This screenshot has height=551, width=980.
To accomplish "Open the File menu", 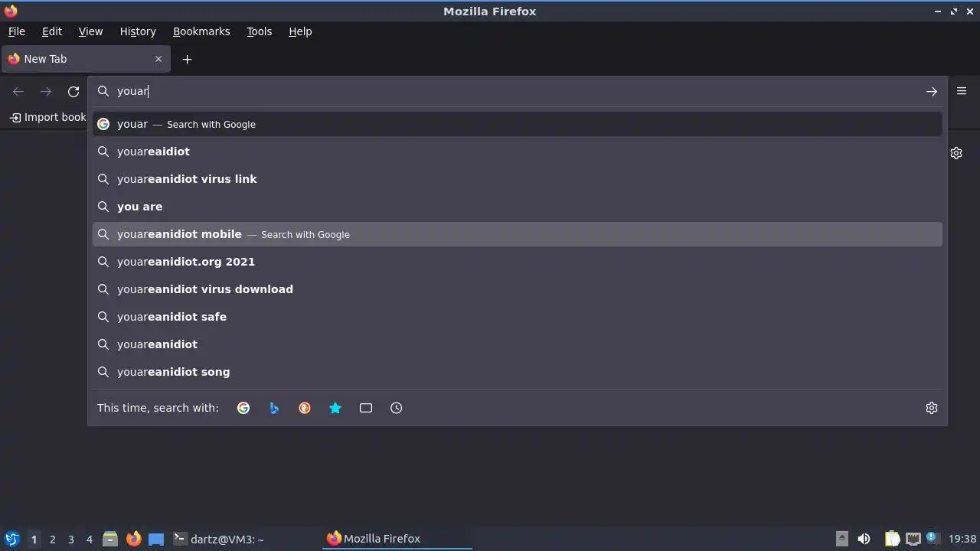I will pyautogui.click(x=16, y=31).
